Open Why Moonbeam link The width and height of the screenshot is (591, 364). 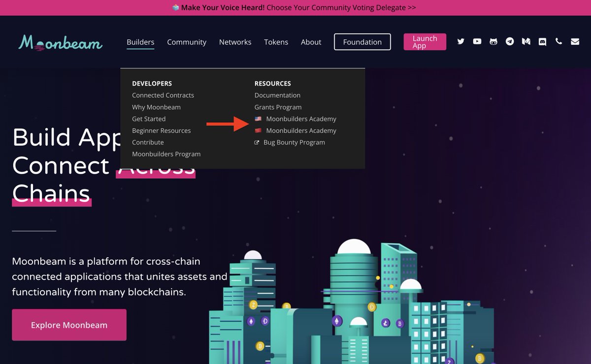coord(156,107)
